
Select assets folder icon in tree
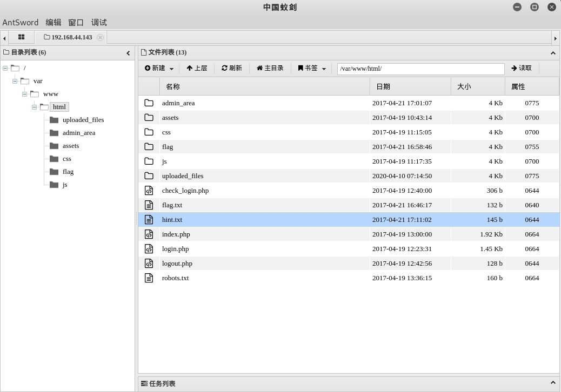tap(54, 146)
